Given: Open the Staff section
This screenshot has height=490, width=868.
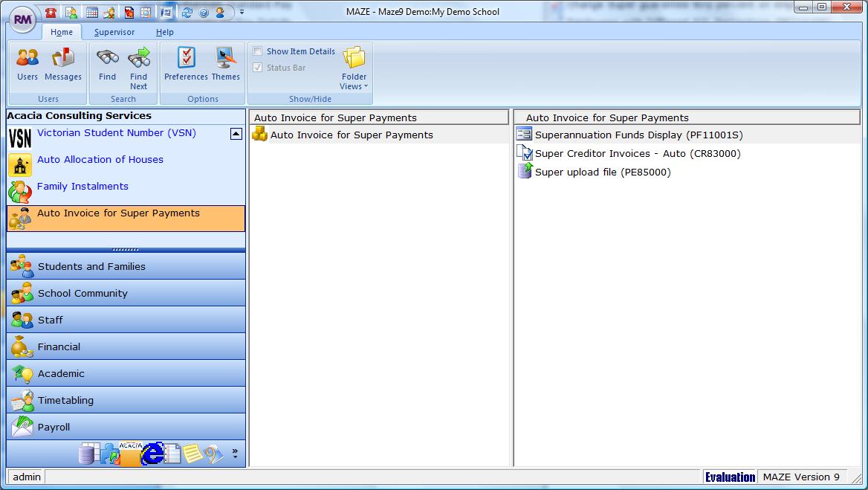Looking at the screenshot, I should (x=126, y=320).
